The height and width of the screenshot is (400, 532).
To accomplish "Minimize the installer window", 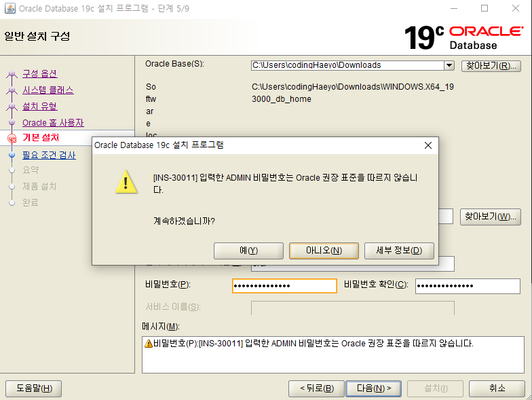I will click(x=454, y=8).
